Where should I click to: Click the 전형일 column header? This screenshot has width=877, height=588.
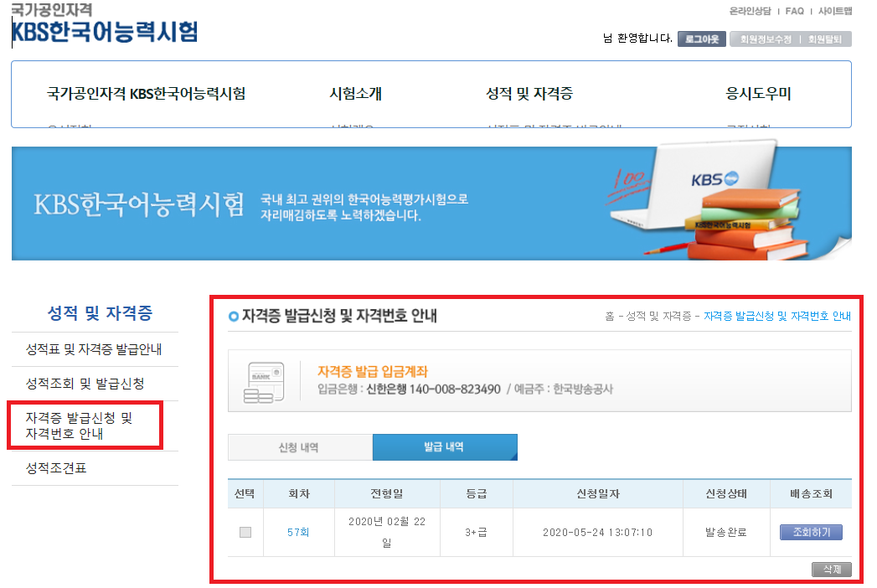[387, 494]
